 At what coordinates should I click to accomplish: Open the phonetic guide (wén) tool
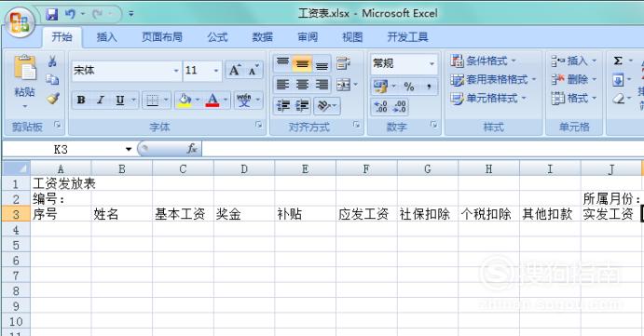point(244,100)
